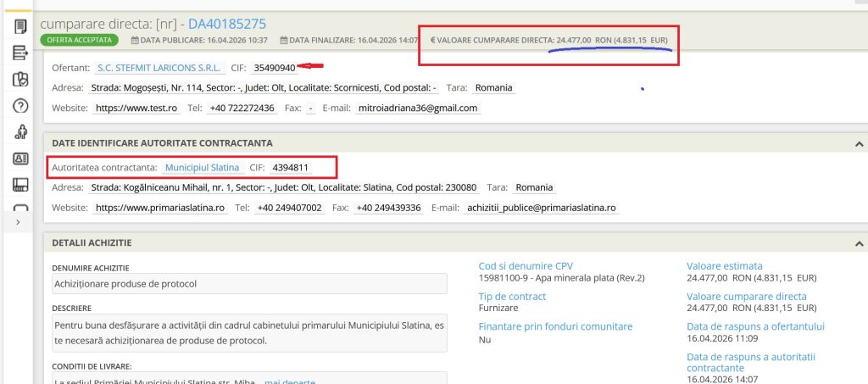Open the document page icon in sidebar

pos(20,26)
